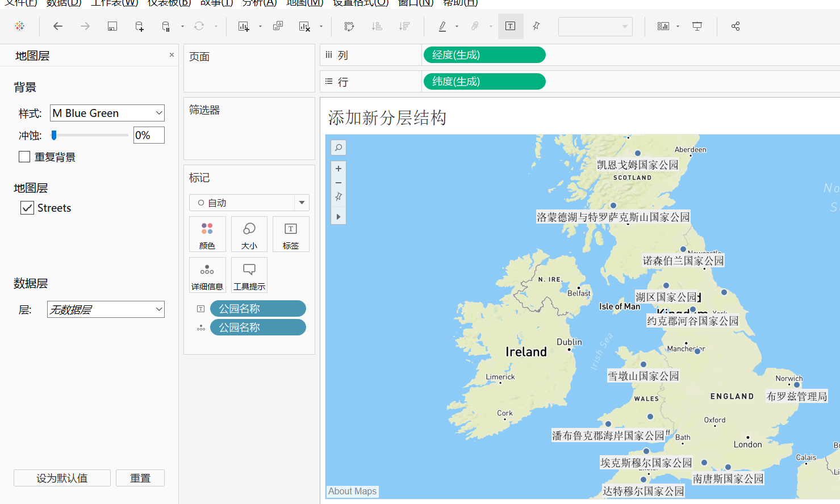This screenshot has width=840, height=504.
Task: Click the Tableau logo start icon
Action: 20,26
